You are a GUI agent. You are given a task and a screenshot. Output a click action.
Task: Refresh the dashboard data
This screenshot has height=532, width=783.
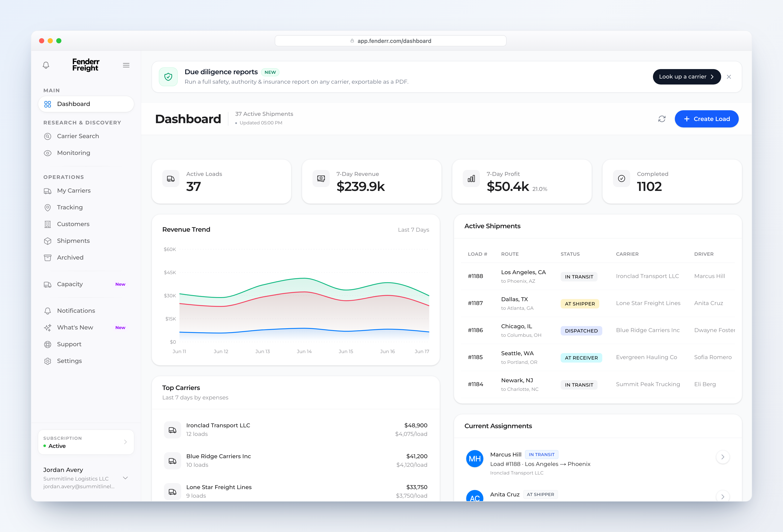662,119
